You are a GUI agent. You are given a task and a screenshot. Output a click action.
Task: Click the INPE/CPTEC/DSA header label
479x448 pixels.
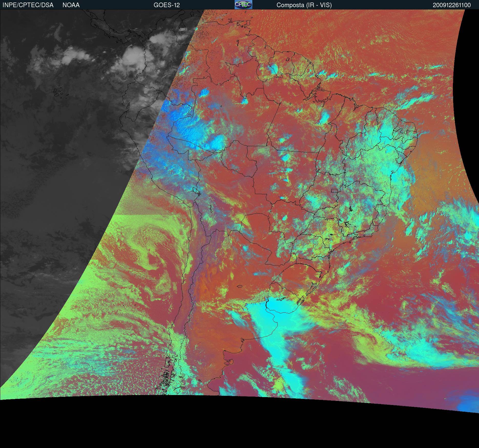(28, 5)
